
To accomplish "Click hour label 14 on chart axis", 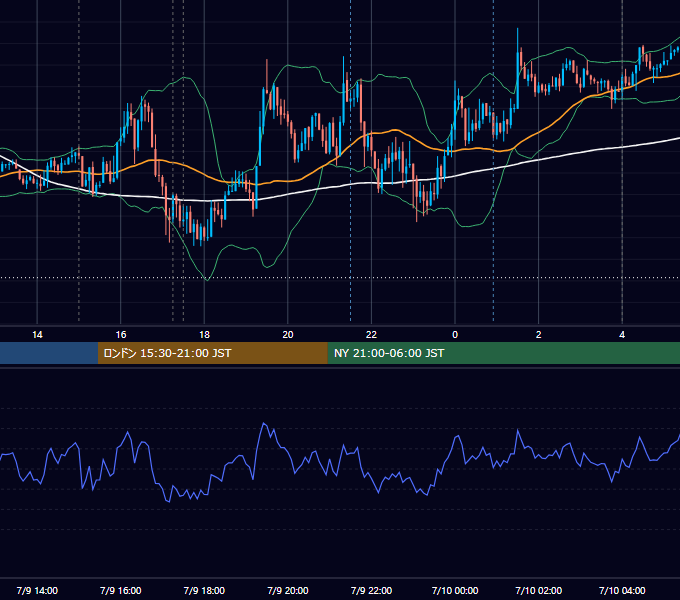I will [x=37, y=335].
